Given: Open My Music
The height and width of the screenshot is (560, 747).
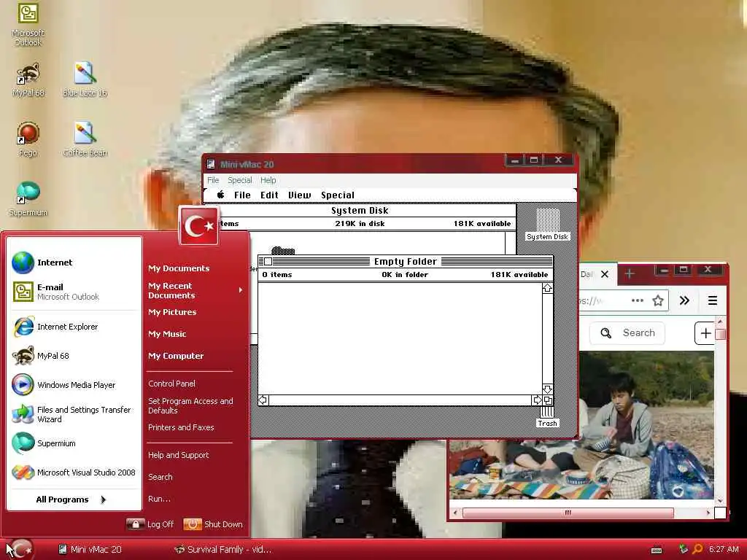Looking at the screenshot, I should (167, 334).
